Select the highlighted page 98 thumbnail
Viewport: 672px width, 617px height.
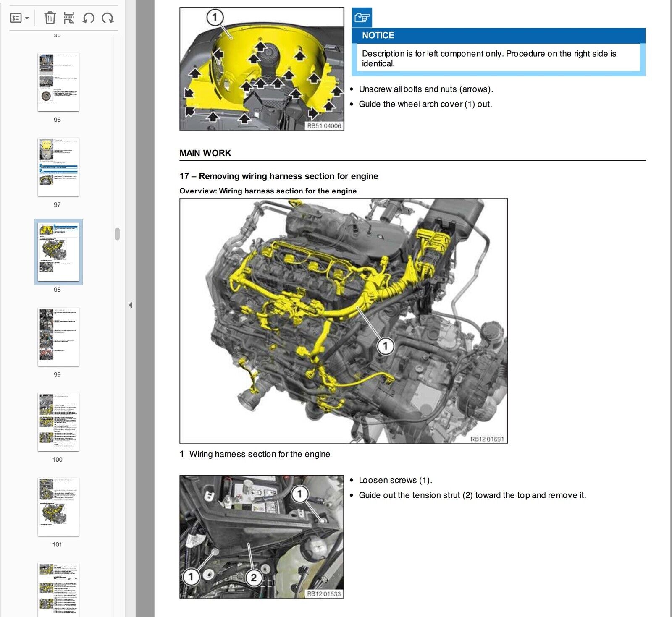point(58,252)
